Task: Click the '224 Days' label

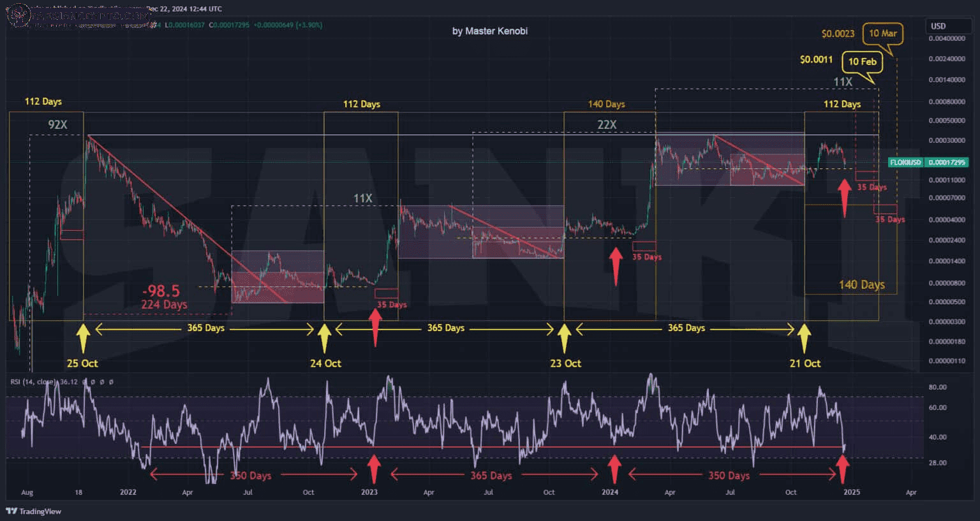Action: point(164,305)
